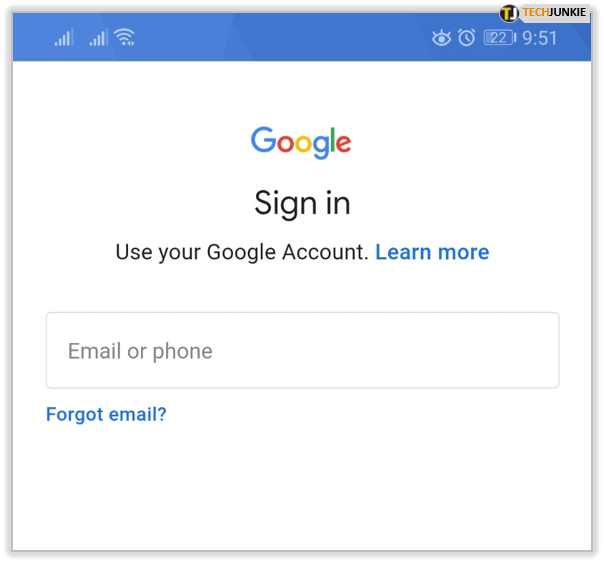Viewport: 604px width, 563px height.
Task: Click the red letter e in Google
Action: [343, 144]
